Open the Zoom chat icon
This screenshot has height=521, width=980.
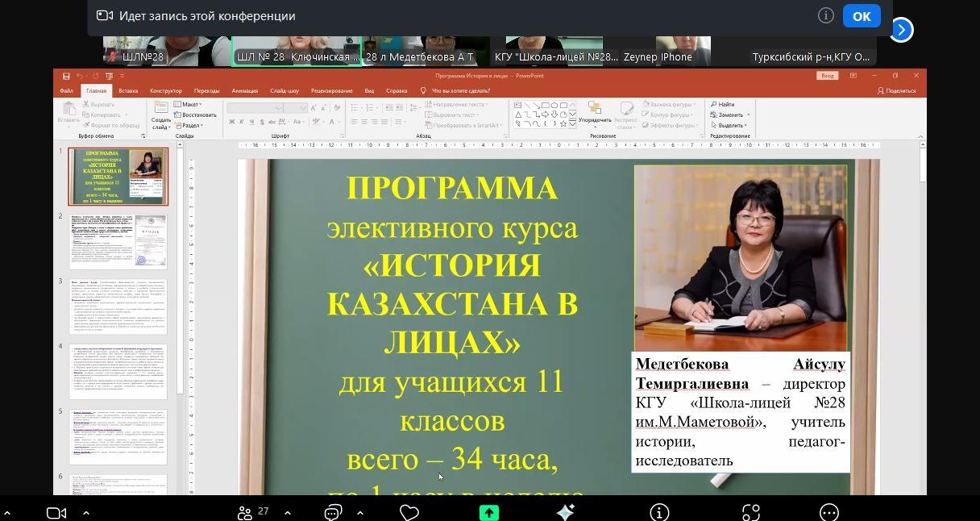point(334,513)
